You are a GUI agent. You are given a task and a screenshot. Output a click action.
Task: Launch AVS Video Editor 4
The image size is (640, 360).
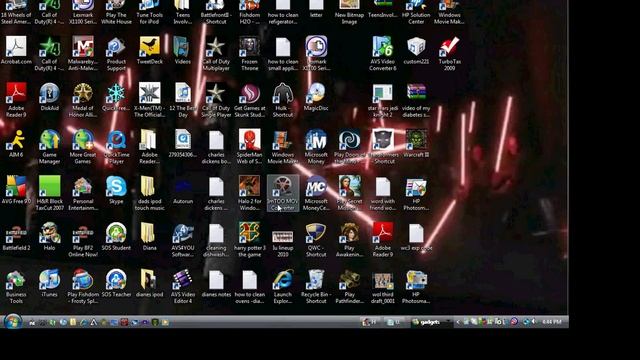tap(182, 286)
